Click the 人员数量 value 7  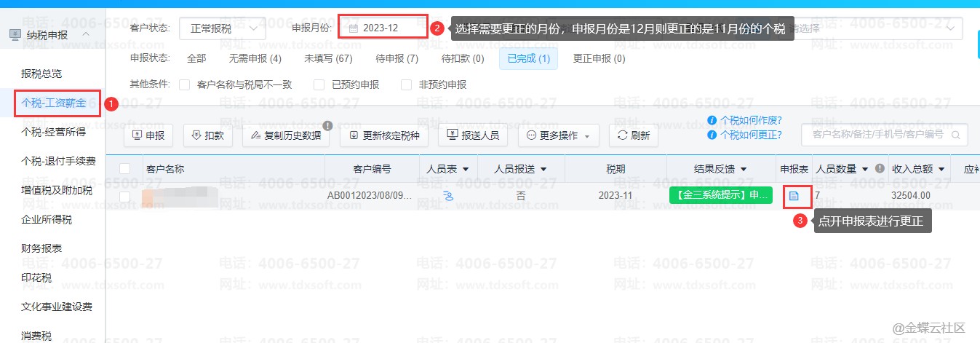(x=818, y=196)
